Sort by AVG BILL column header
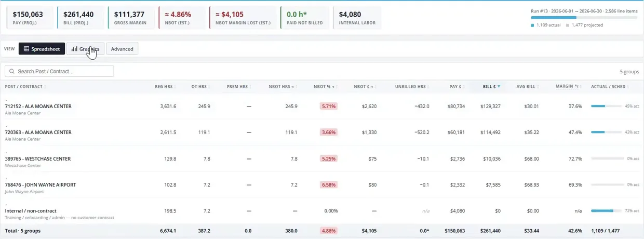This screenshot has width=644, height=239. [528, 87]
